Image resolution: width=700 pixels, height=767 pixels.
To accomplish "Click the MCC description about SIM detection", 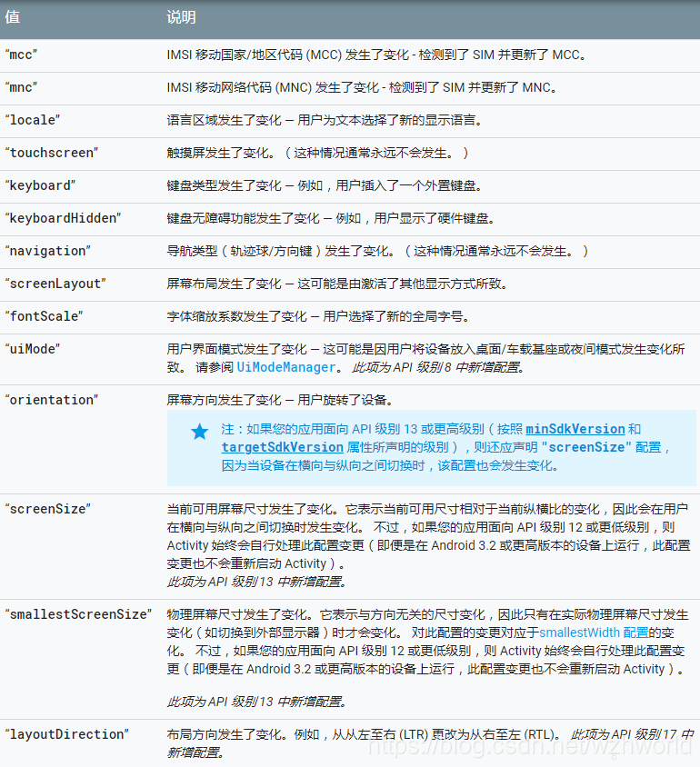I will point(376,55).
